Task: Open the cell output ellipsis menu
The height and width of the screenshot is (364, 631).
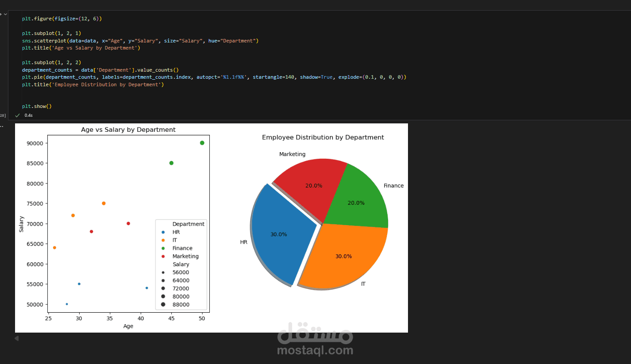Action: 2,126
